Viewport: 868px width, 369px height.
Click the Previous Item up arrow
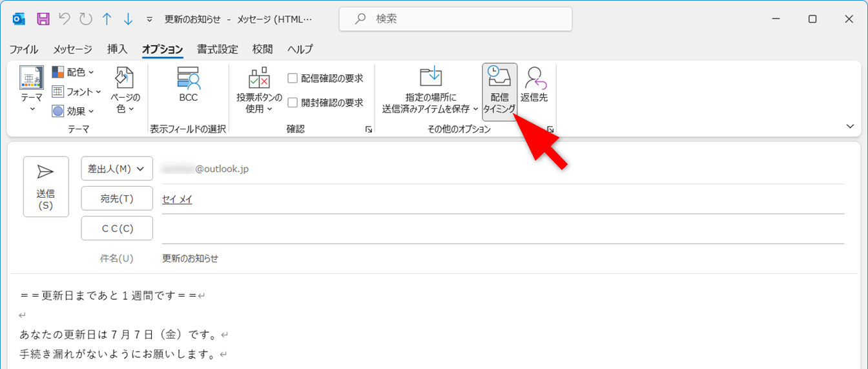pos(107,19)
